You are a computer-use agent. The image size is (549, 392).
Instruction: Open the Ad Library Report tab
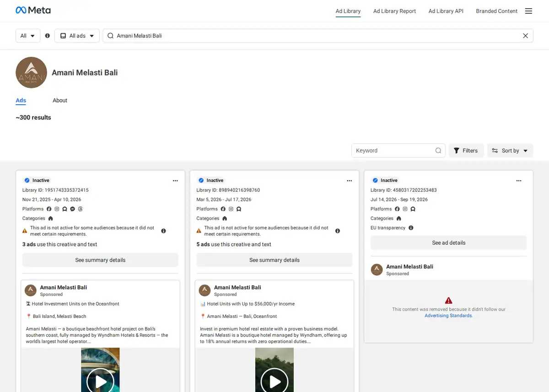394,11
